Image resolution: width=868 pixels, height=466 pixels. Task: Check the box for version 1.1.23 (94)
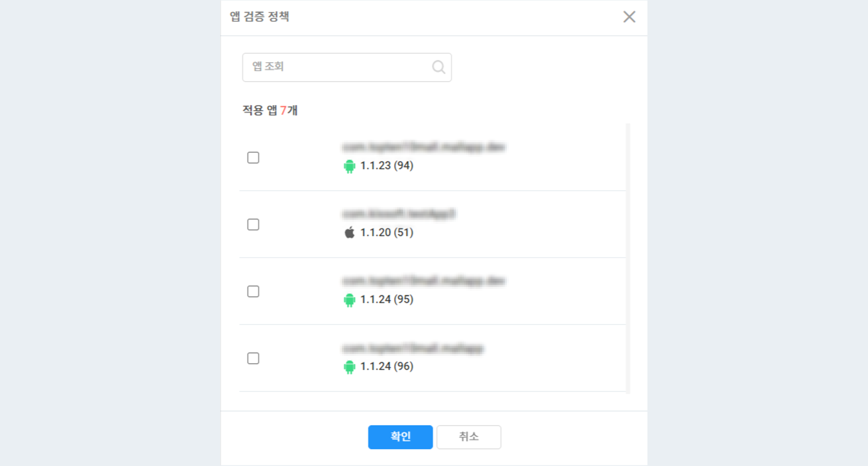pyautogui.click(x=253, y=158)
